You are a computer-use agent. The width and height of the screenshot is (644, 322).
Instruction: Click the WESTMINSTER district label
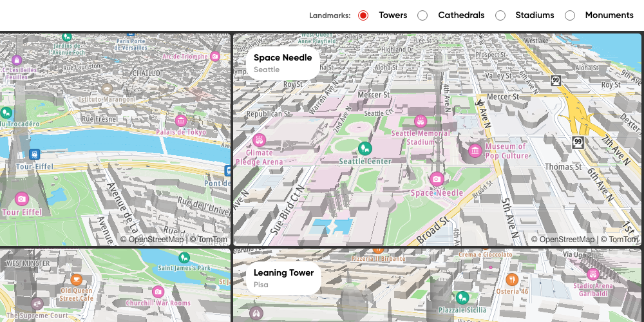(x=28, y=263)
